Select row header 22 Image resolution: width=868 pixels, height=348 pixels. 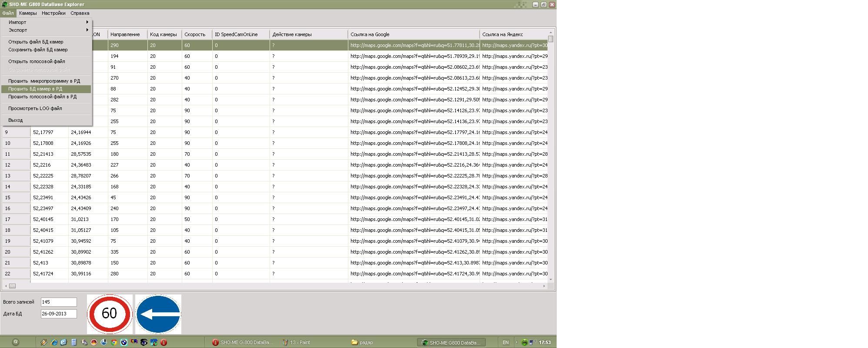[17, 274]
